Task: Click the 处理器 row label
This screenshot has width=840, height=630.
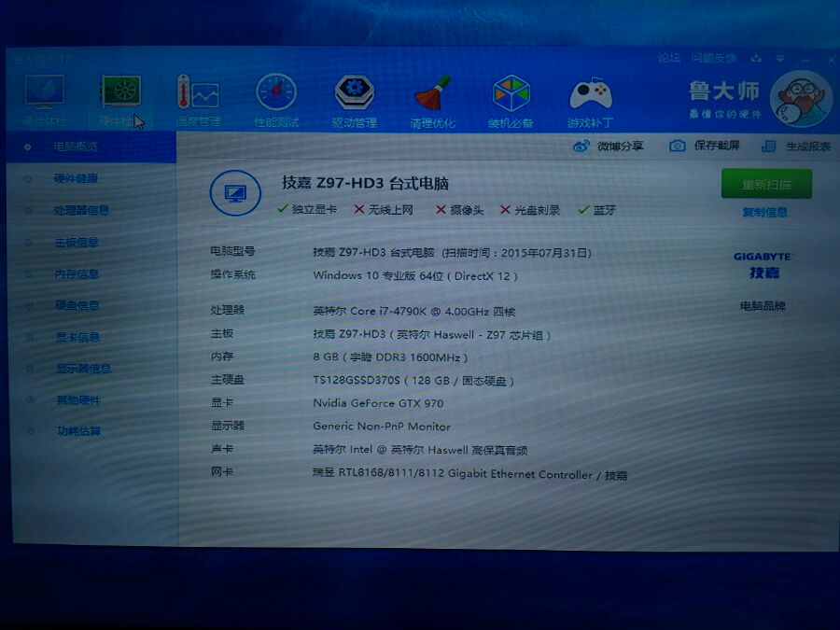Action: (x=227, y=310)
